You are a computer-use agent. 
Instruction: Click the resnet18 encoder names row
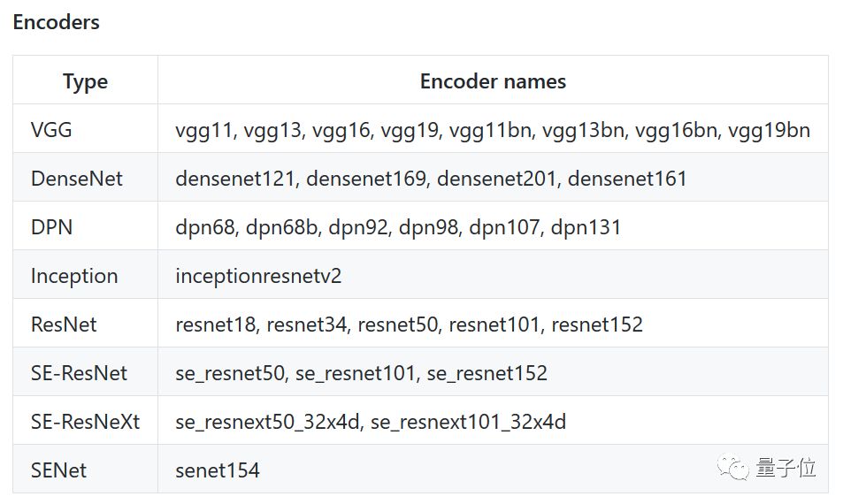pos(409,325)
